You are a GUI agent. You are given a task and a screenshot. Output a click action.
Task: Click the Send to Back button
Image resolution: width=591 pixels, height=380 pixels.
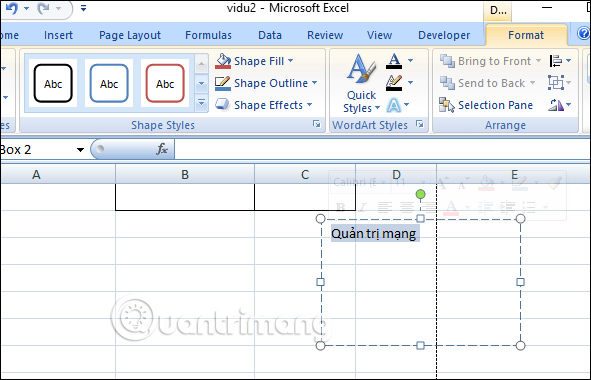click(x=487, y=83)
